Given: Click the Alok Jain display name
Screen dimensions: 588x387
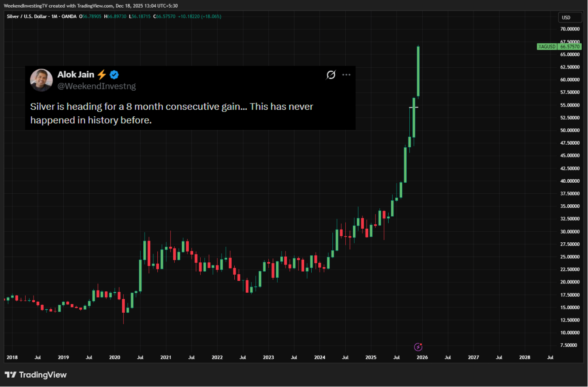Looking at the screenshot, I should point(76,74).
